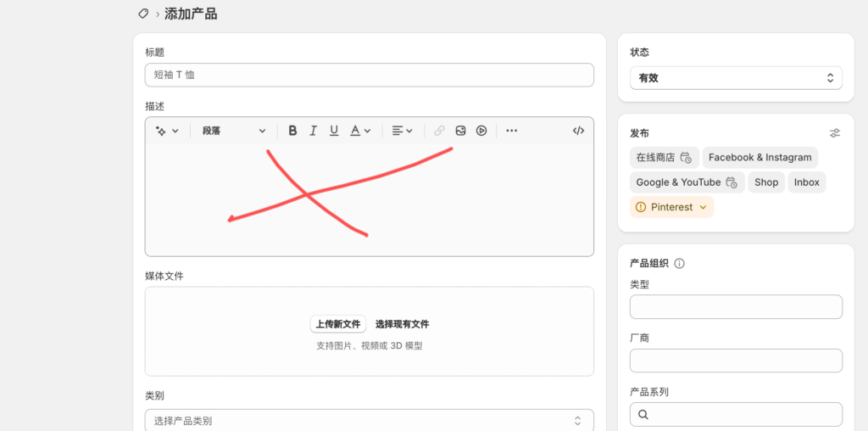This screenshot has height=431, width=868.
Task: Insert a video into the description
Action: pyautogui.click(x=481, y=131)
